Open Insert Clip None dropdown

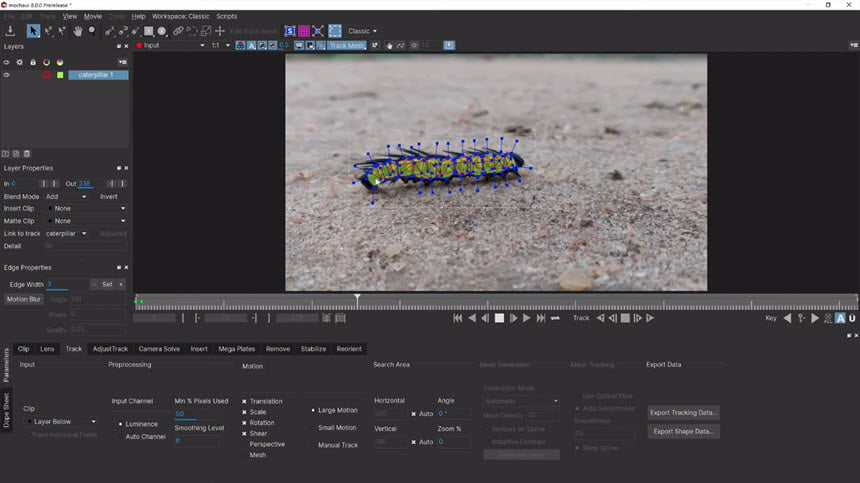(x=87, y=209)
